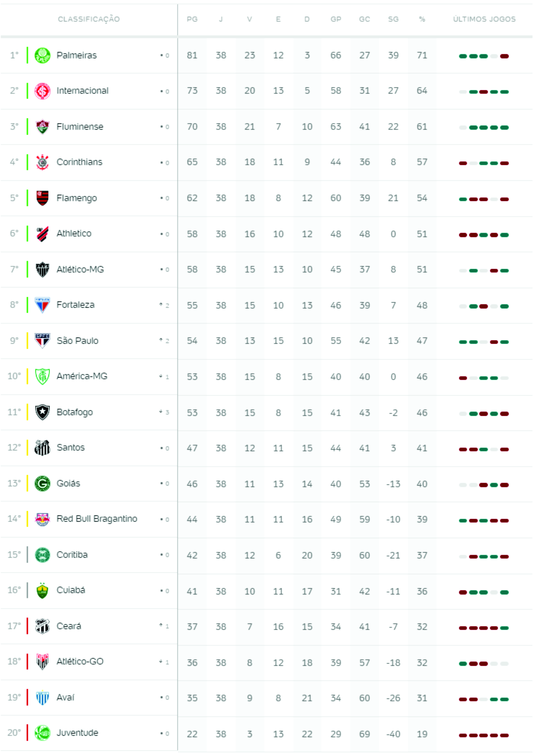Sort table by PG column header

click(x=192, y=19)
